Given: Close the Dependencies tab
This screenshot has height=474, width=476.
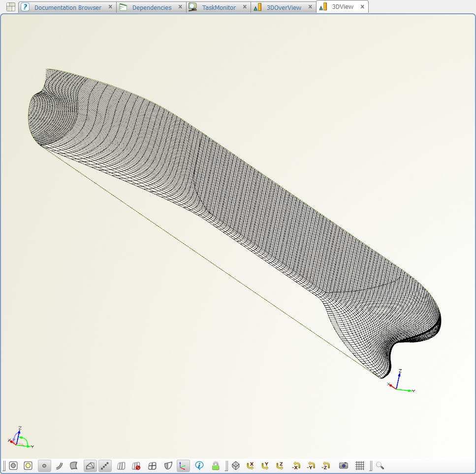Looking at the screenshot, I should pyautogui.click(x=180, y=7).
